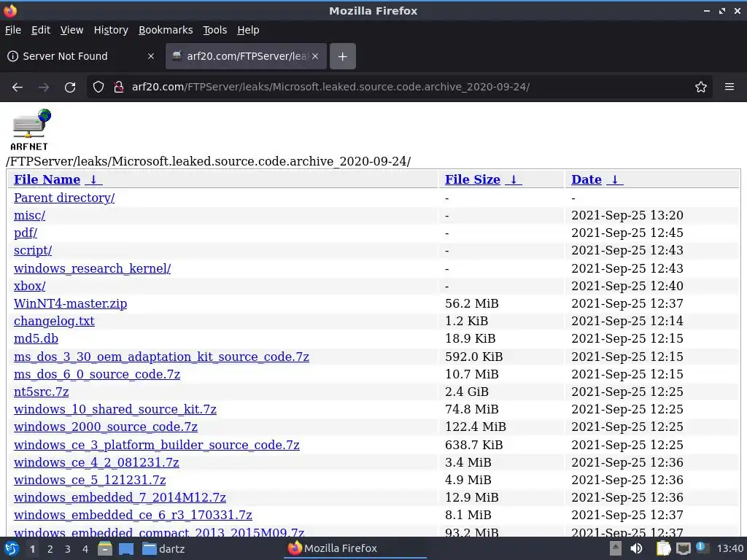This screenshot has width=747, height=560.
Task: Open the Tools menu
Action: click(215, 30)
